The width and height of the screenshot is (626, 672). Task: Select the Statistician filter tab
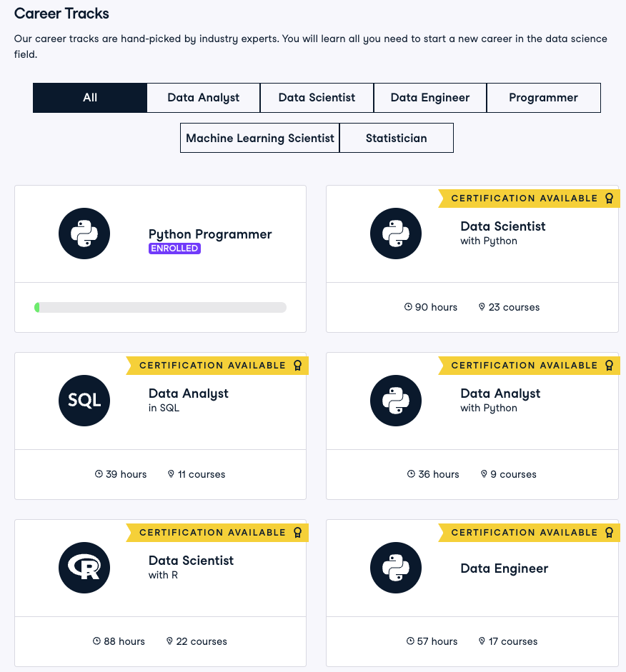coord(397,138)
